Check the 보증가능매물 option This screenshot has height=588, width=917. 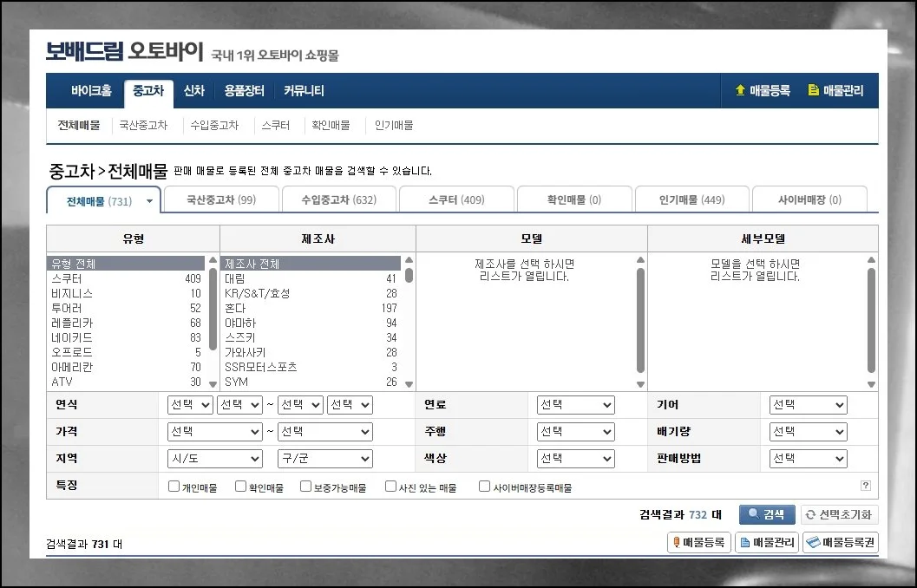pyautogui.click(x=304, y=486)
